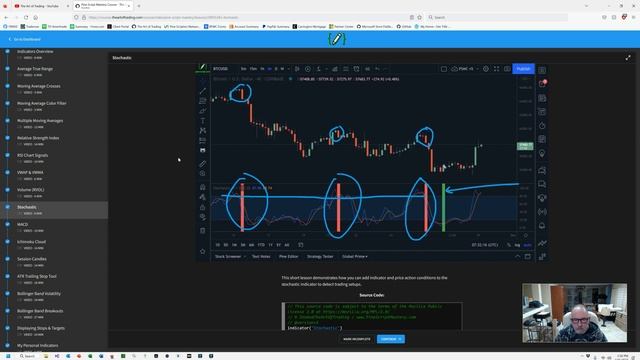Collapse the bottom panel with chevron

click(518, 256)
